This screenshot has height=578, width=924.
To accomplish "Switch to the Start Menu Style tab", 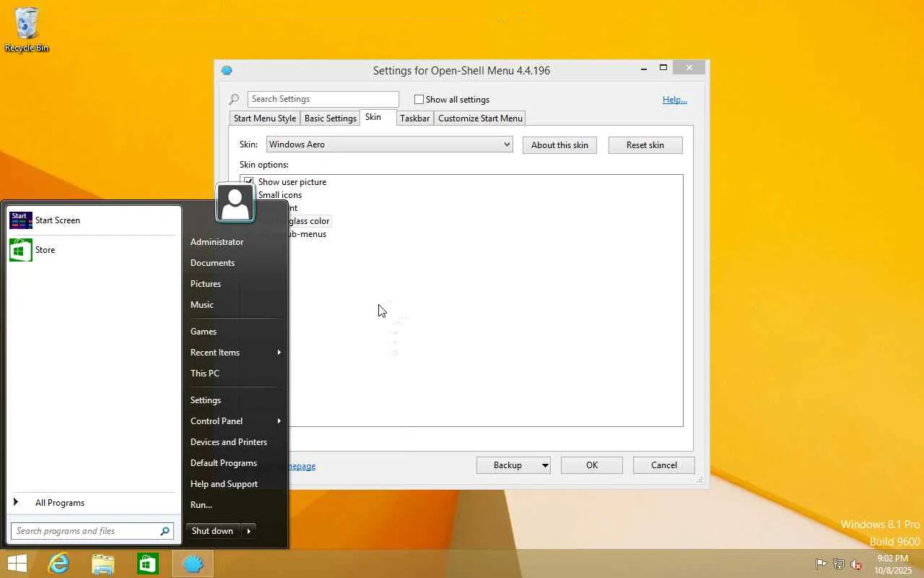I will [265, 118].
